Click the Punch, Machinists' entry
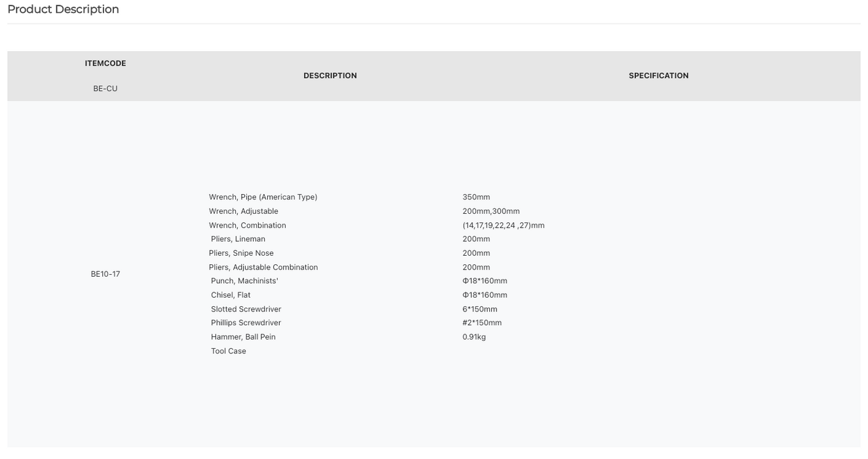Screen dimensions: 868x459 (244, 281)
